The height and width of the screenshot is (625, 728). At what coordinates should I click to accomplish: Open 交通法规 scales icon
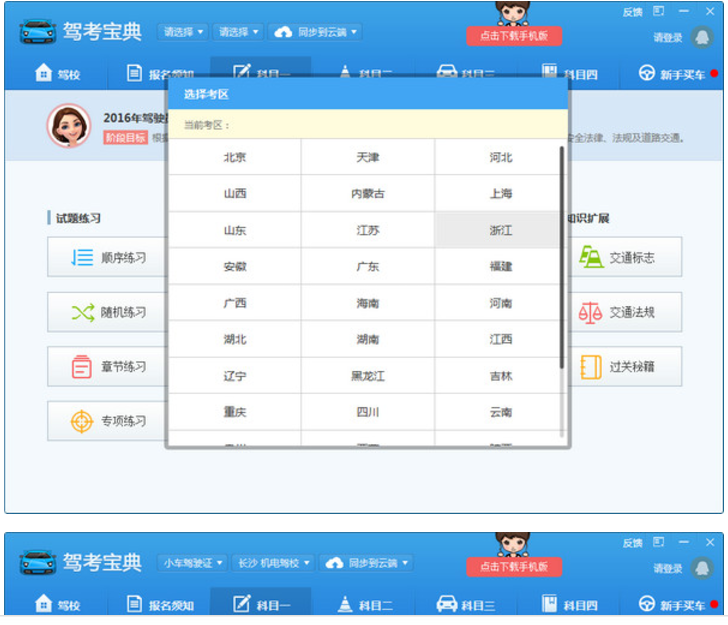tap(592, 312)
